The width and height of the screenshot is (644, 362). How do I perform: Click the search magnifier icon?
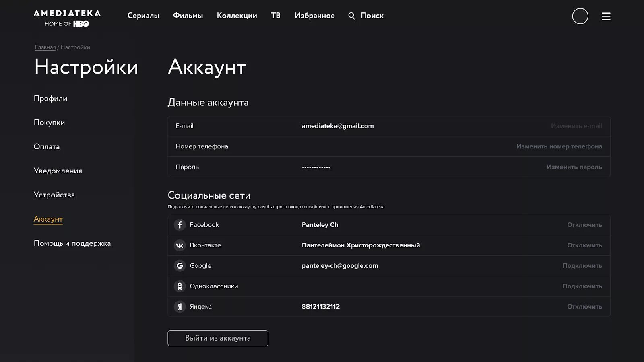tap(352, 16)
